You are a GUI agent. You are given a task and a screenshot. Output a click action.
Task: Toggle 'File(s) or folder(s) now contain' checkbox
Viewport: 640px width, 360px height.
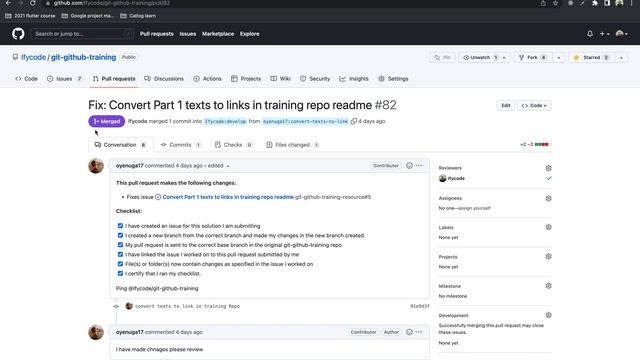coord(120,264)
